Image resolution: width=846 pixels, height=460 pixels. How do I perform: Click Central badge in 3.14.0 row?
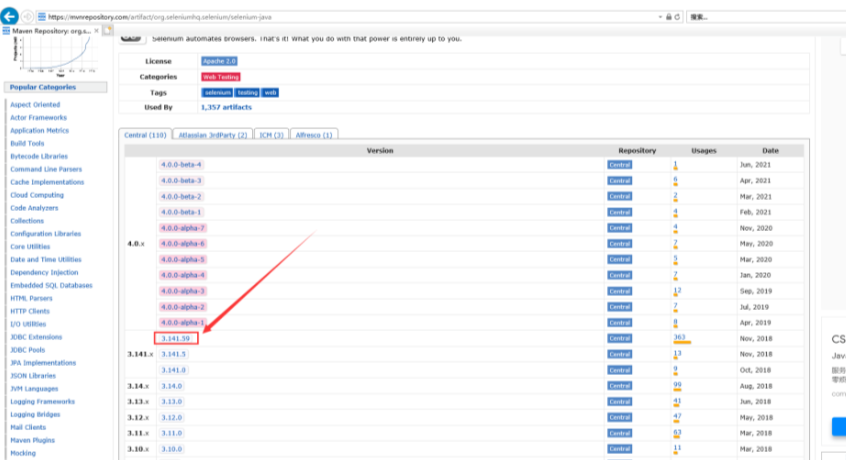[x=619, y=386]
